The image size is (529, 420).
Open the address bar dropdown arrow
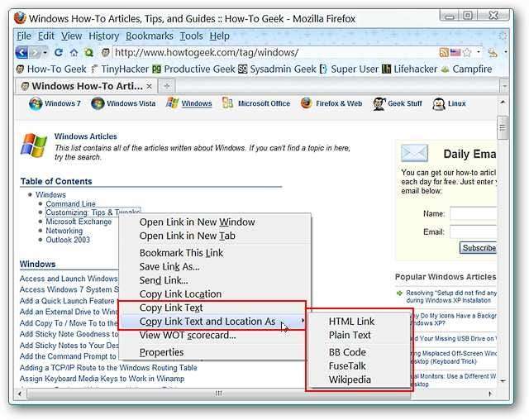pos(479,52)
